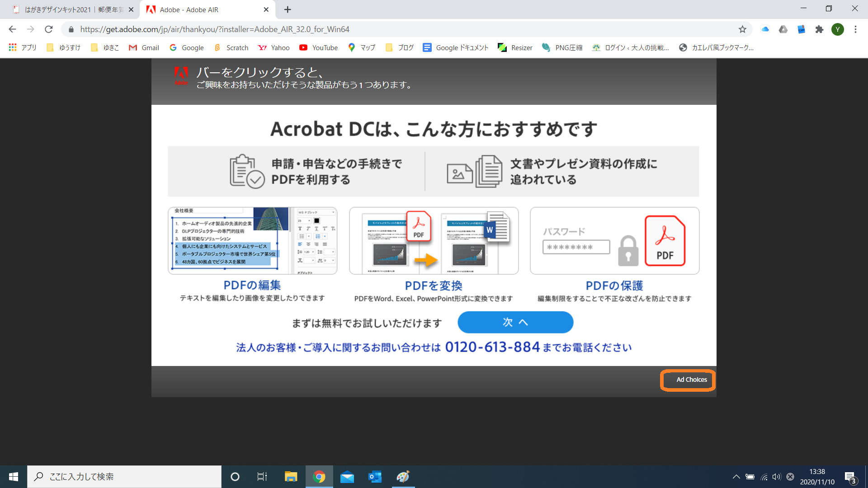Open the YouTube bookmark

click(x=319, y=47)
